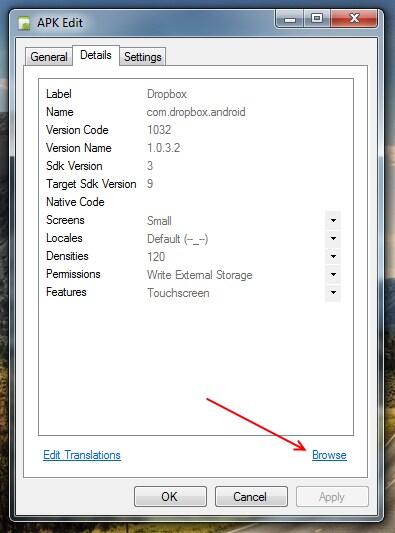Expand the Features dropdown arrow
Screen dimensions: 395x533
(333, 292)
